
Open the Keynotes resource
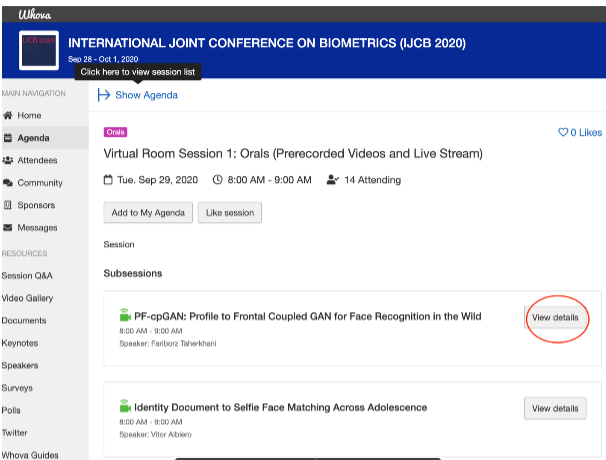[x=20, y=343]
